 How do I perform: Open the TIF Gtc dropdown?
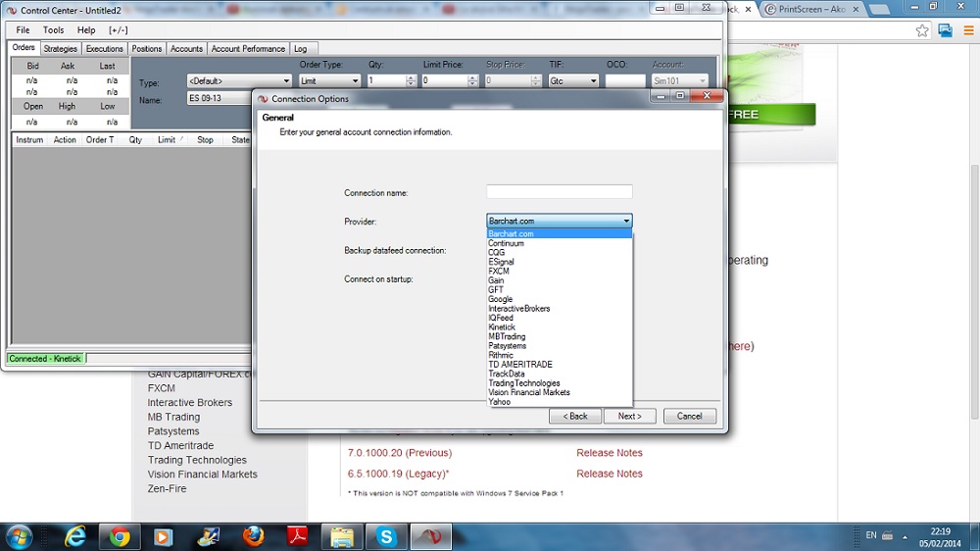click(573, 80)
